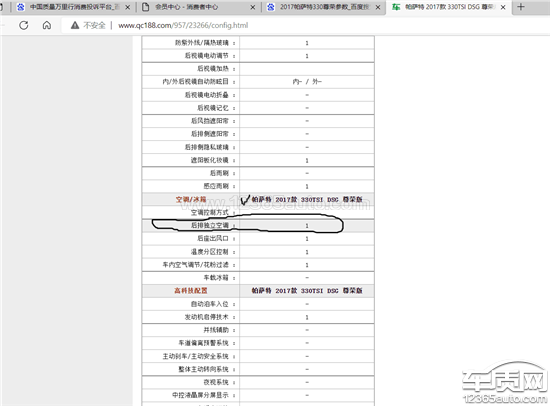550x406 pixels.
Task: Close the 2017帕萨特330 Baidu tab
Action: click(x=378, y=7)
